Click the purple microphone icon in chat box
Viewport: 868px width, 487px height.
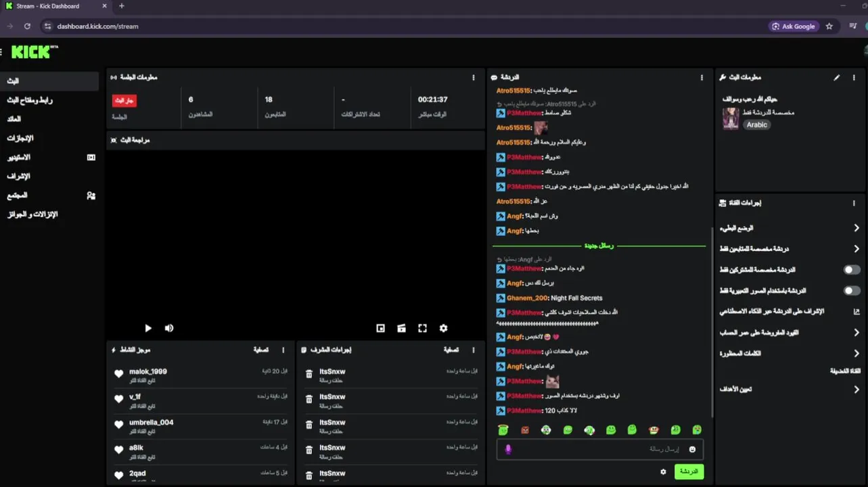[508, 449]
